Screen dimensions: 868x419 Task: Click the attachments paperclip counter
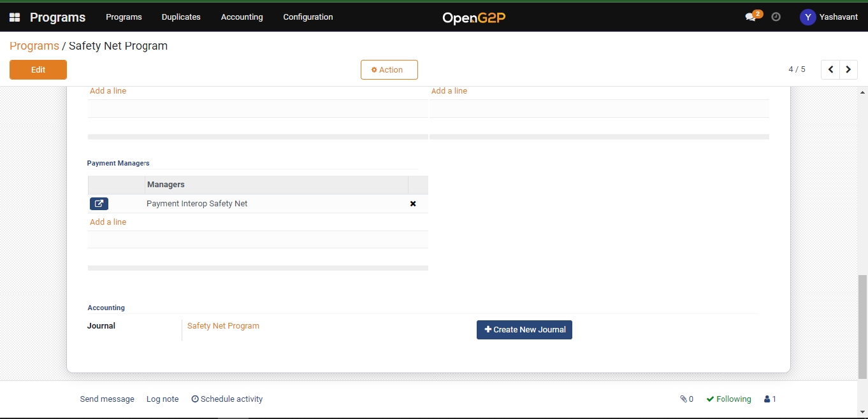tap(686, 399)
